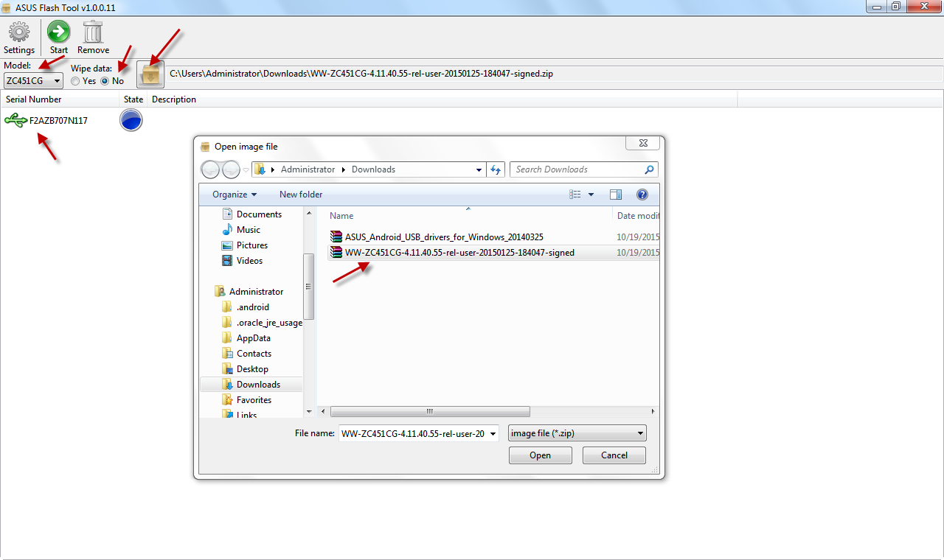Click the horizontal scrollbar in file list
Viewport: 944px width, 560px height.
430,411
